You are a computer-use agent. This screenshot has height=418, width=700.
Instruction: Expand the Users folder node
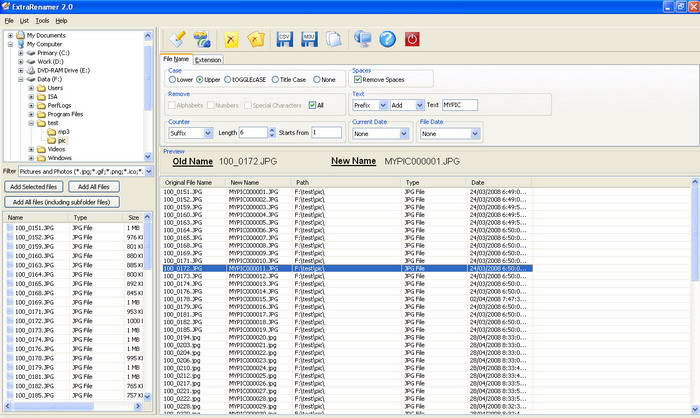[31, 88]
